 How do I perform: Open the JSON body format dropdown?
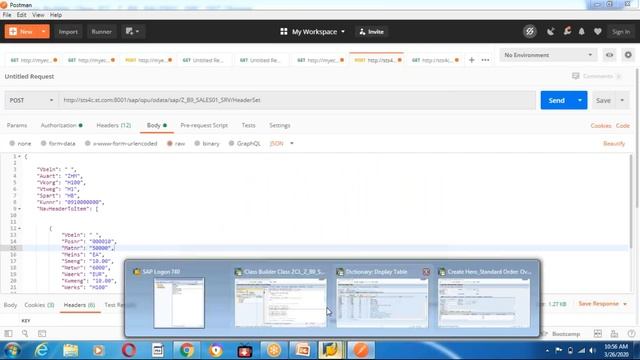[282, 143]
